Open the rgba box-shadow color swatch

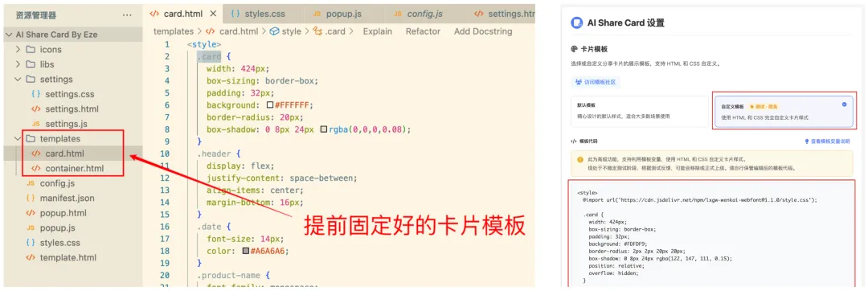coord(324,129)
